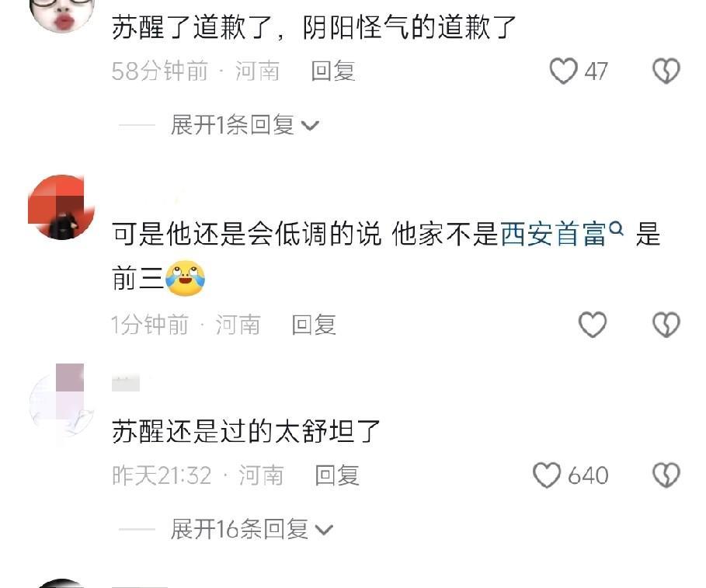Dislike the 58分钟前 comment
The height and width of the screenshot is (588, 706).
(666, 71)
